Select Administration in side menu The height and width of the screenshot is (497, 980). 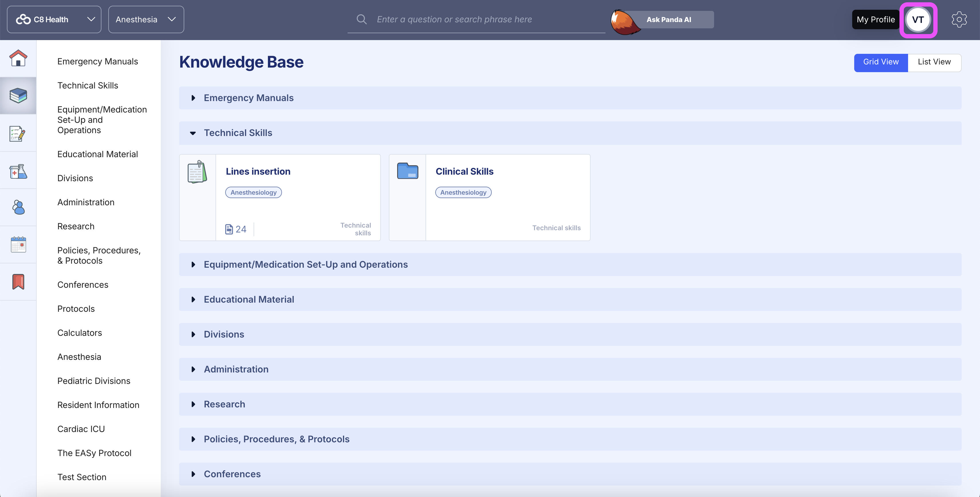click(86, 202)
